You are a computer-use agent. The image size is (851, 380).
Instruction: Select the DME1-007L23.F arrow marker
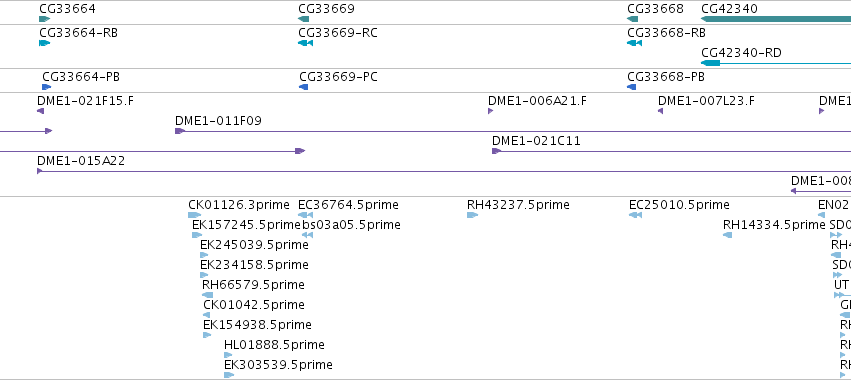661,111
